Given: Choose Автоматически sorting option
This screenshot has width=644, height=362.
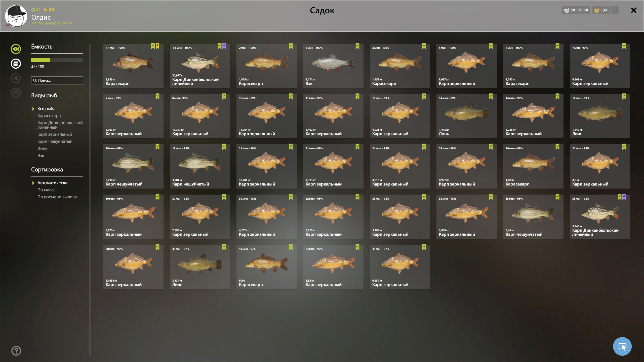Looking at the screenshot, I should click(x=52, y=183).
